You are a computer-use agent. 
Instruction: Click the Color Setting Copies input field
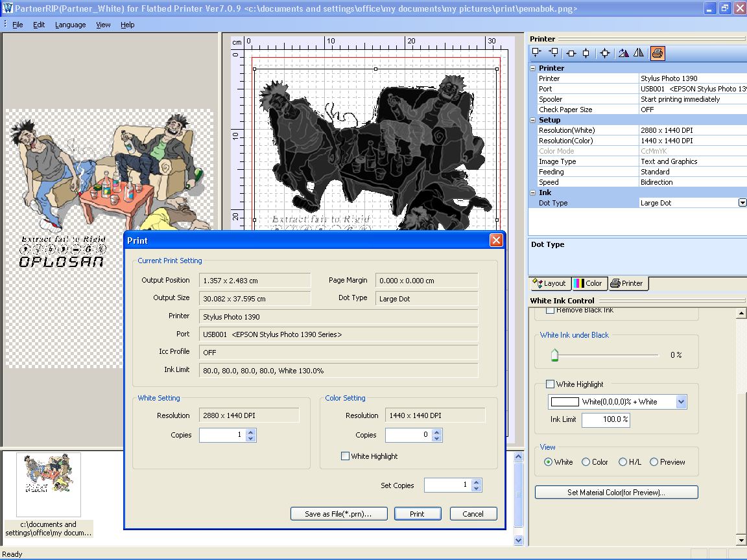409,435
